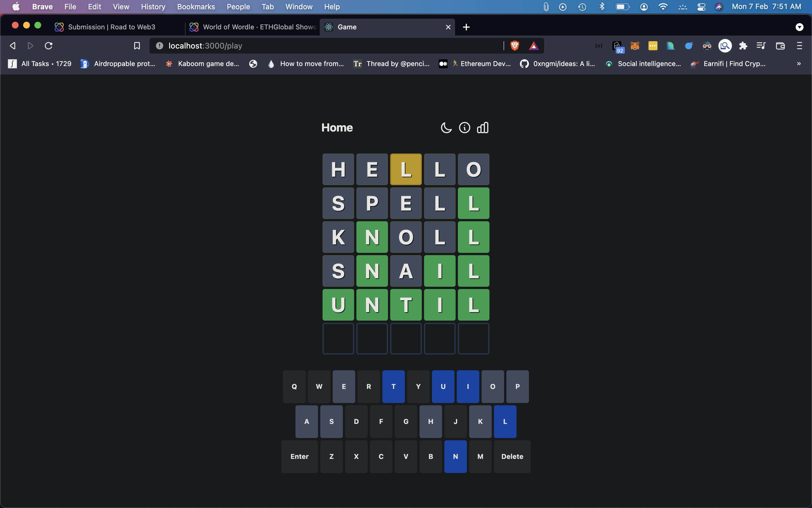Click the Delete key on the keyboard

coord(512,457)
